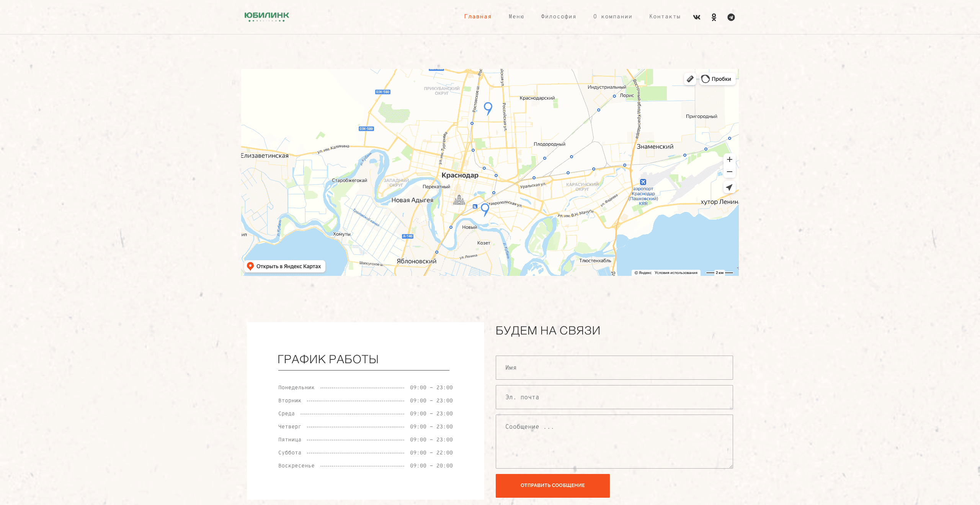Click the ЮБИЛИНК logo

[267, 16]
